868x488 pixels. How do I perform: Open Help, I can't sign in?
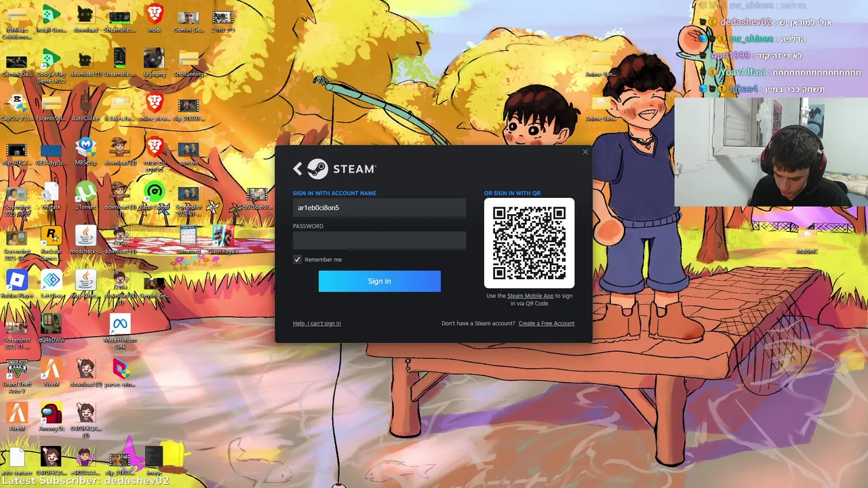coord(317,323)
